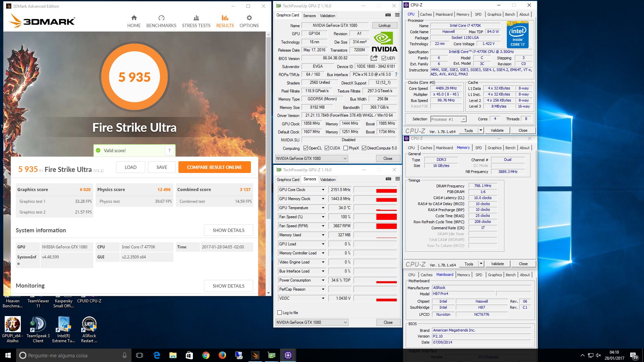Screen dimensions: 644x362
Task: Open HOME in 3DMark navigation
Action: pyautogui.click(x=134, y=21)
